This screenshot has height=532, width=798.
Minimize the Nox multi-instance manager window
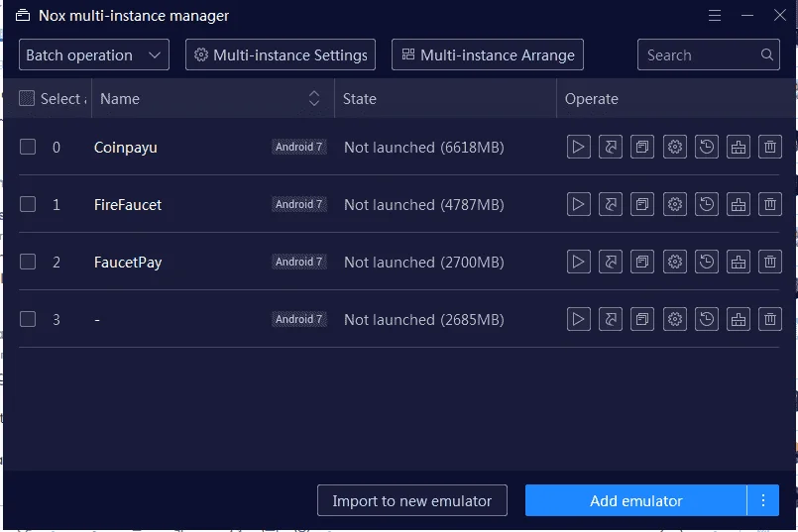tap(747, 15)
